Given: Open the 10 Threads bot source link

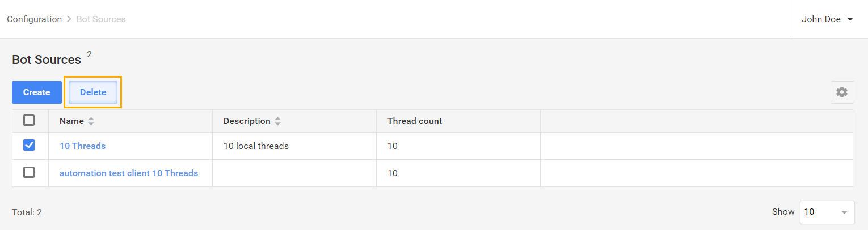Looking at the screenshot, I should click(x=83, y=146).
